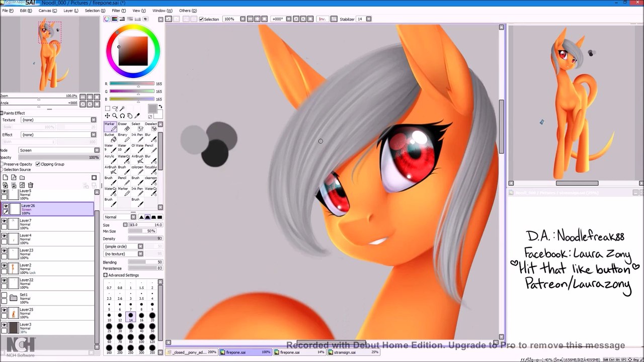Show the color wheel panel
The image size is (644, 362).
pos(107,19)
